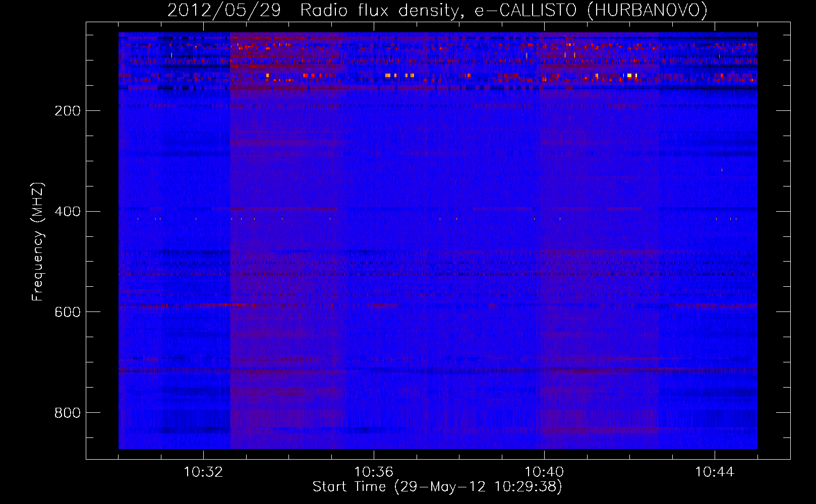Click the 10:40 time tick label
The height and width of the screenshot is (504, 816).
click(544, 472)
